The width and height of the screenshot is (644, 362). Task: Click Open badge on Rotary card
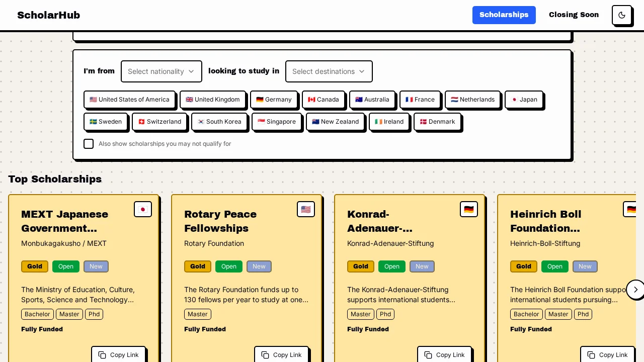pyautogui.click(x=229, y=266)
